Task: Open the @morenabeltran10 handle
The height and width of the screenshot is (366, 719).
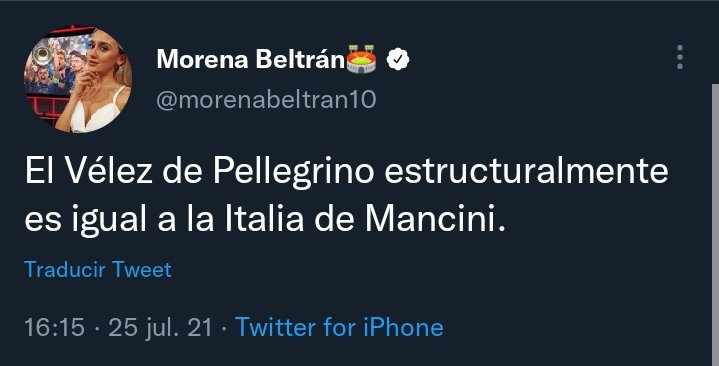Action: [x=266, y=100]
